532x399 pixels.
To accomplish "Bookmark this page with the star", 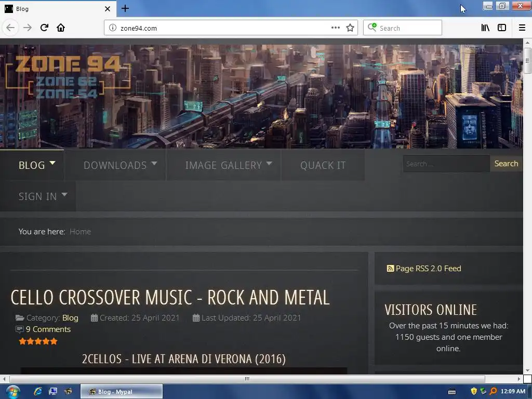I will 350,28.
